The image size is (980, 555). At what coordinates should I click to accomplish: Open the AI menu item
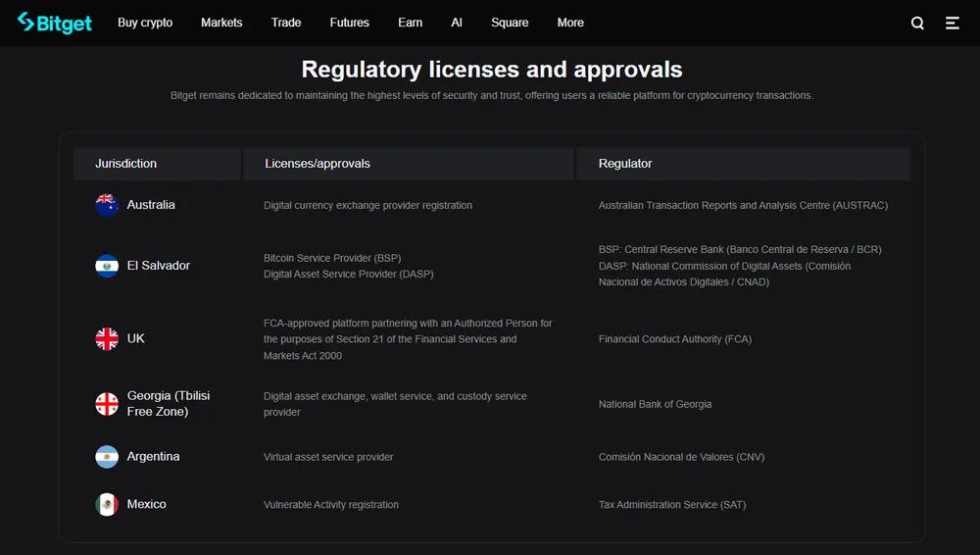[457, 23]
